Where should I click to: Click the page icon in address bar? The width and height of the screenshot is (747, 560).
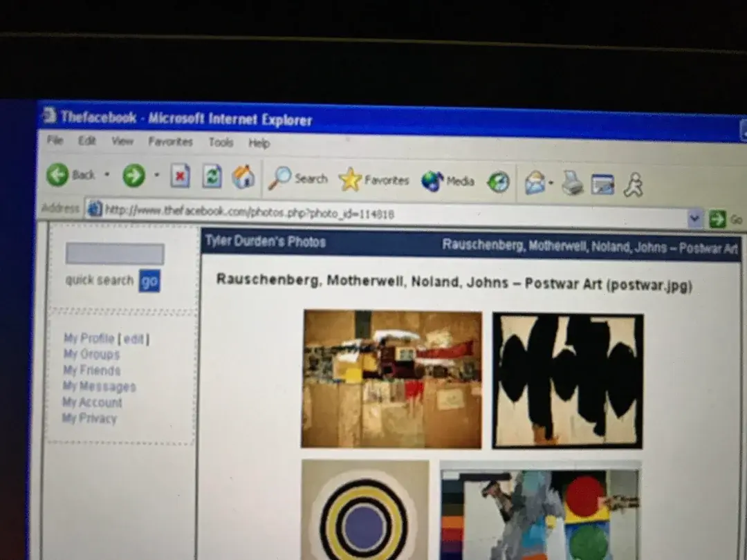(95, 209)
